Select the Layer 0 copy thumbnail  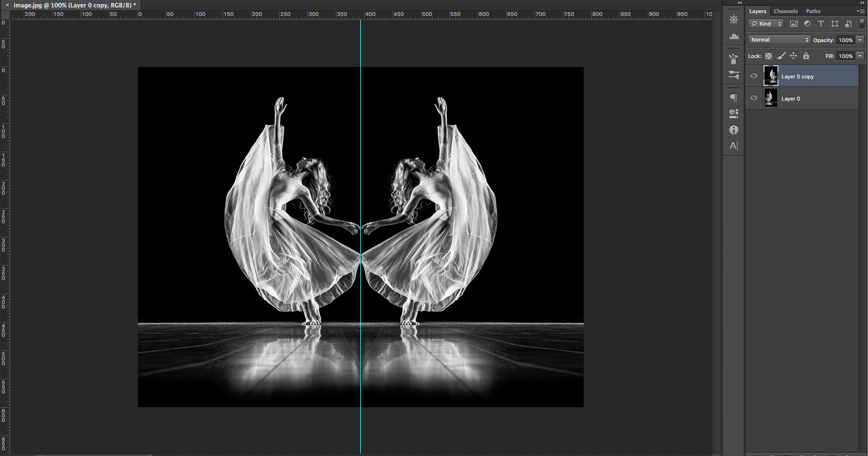(x=771, y=76)
